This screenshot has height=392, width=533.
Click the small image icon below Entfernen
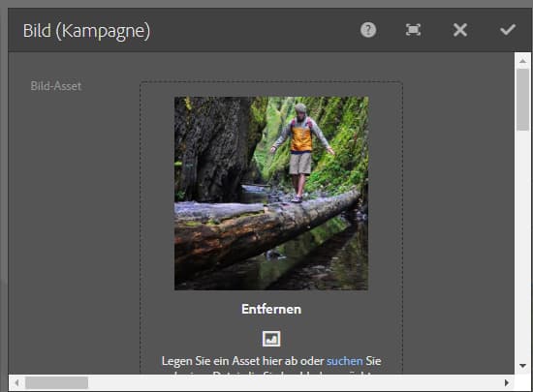[x=271, y=339]
